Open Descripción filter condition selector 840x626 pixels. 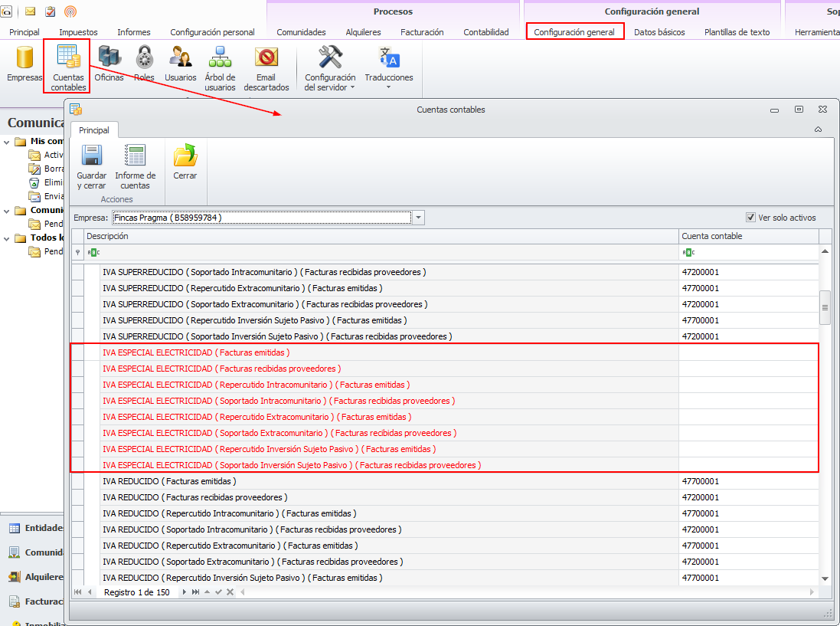pyautogui.click(x=93, y=252)
